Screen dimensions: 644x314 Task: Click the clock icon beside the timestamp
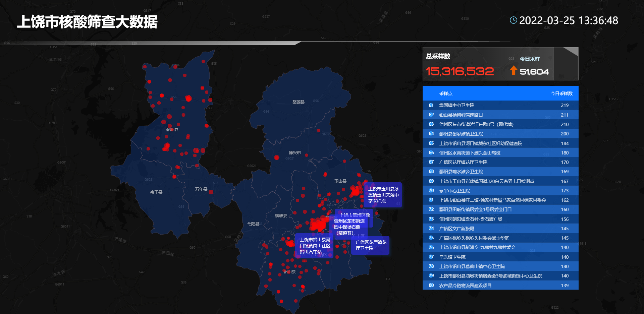pos(513,20)
